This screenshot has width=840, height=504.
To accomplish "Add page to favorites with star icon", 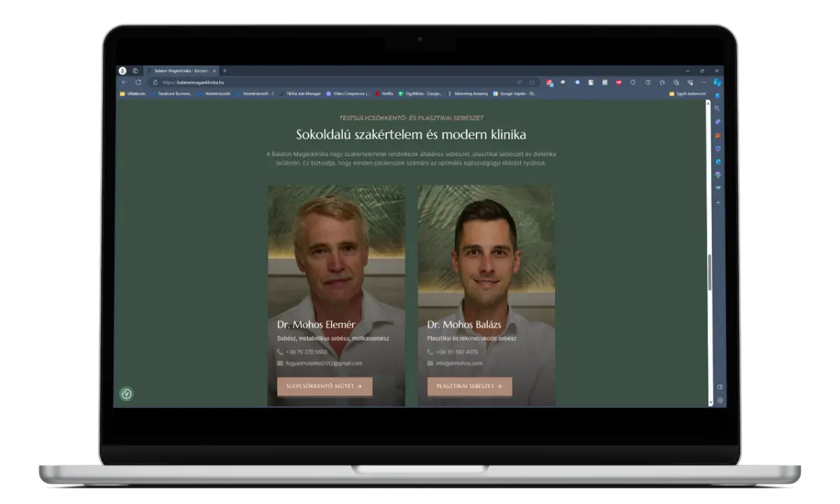I will pyautogui.click(x=532, y=82).
